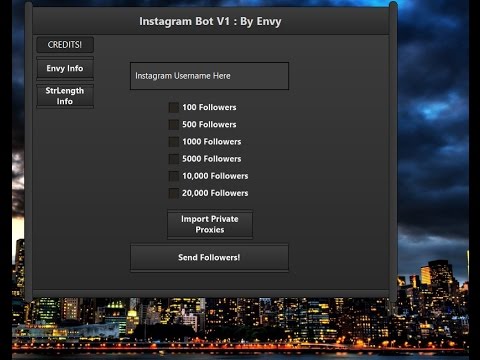Select the 1000 Followers checkbox

tap(174, 142)
